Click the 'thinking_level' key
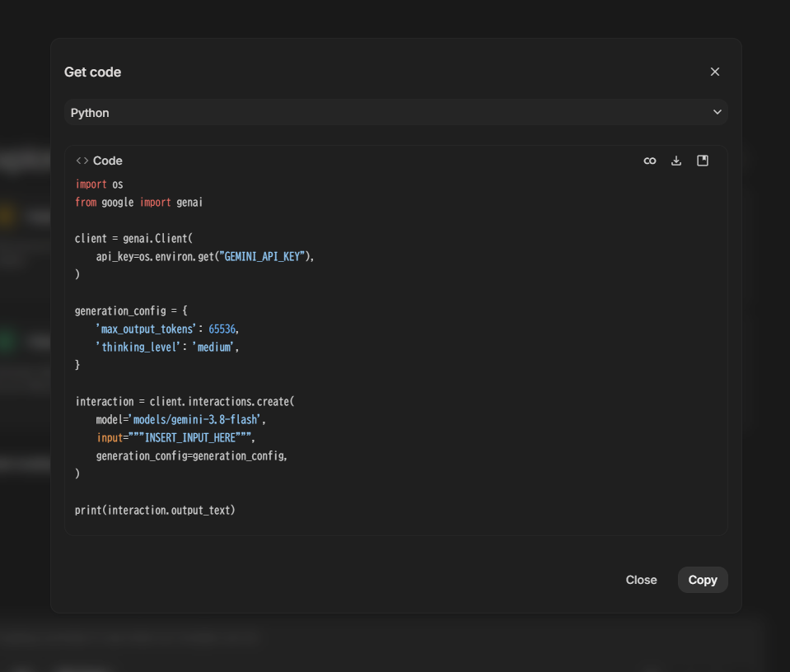This screenshot has height=672, width=790. (x=138, y=348)
